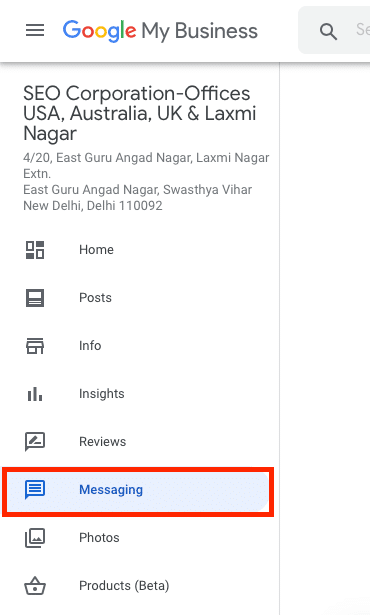This screenshot has width=370, height=615.
Task: Click the Products basket icon
Action: pos(35,586)
